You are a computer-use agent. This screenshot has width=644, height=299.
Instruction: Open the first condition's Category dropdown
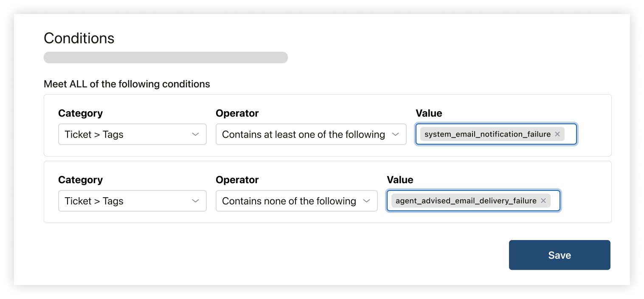[x=132, y=134]
